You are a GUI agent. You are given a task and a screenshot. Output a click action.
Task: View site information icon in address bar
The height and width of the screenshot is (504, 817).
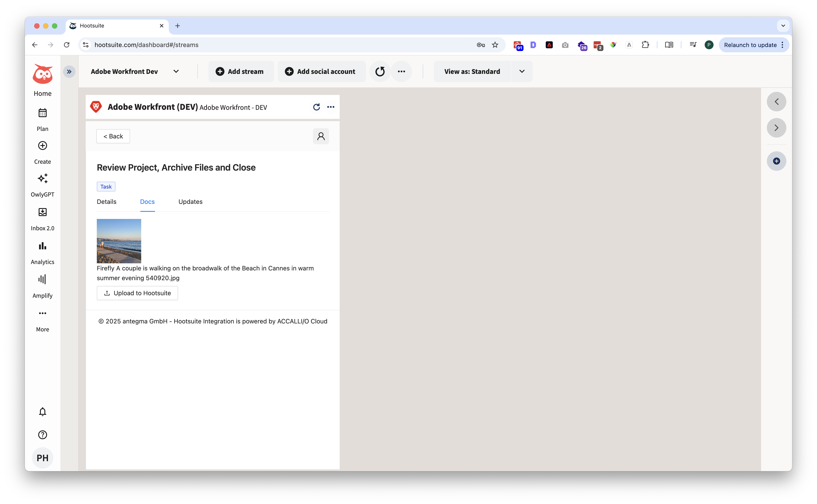point(86,45)
